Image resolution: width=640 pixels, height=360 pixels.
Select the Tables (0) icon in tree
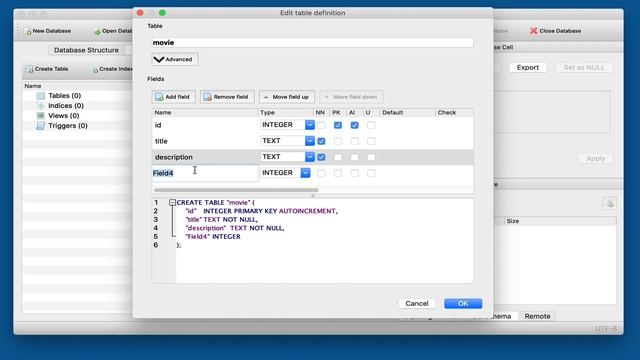pyautogui.click(x=40, y=96)
